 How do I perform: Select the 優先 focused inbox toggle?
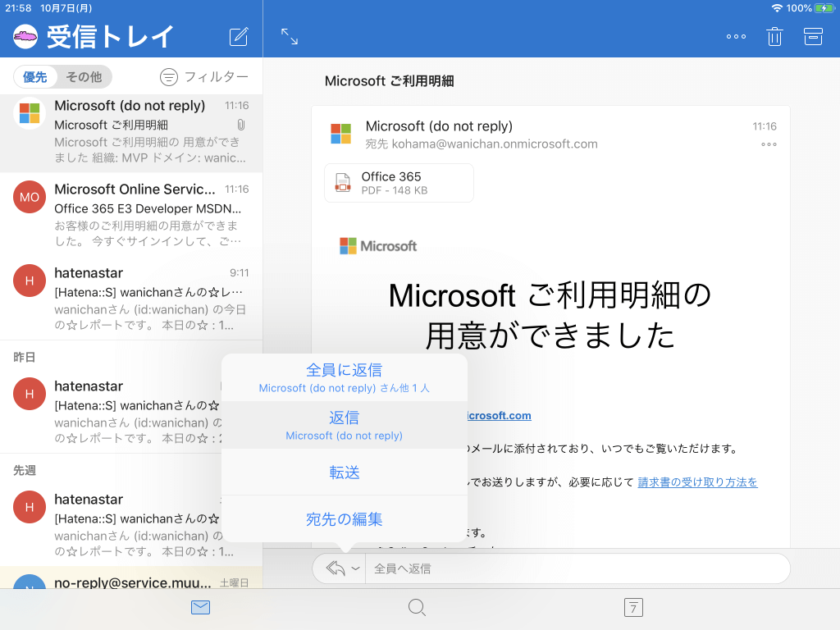[x=35, y=77]
